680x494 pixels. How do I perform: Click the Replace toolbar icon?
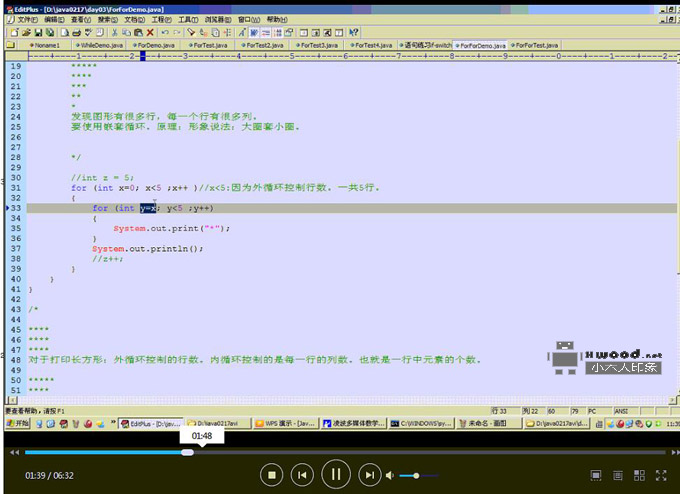(x=203, y=33)
